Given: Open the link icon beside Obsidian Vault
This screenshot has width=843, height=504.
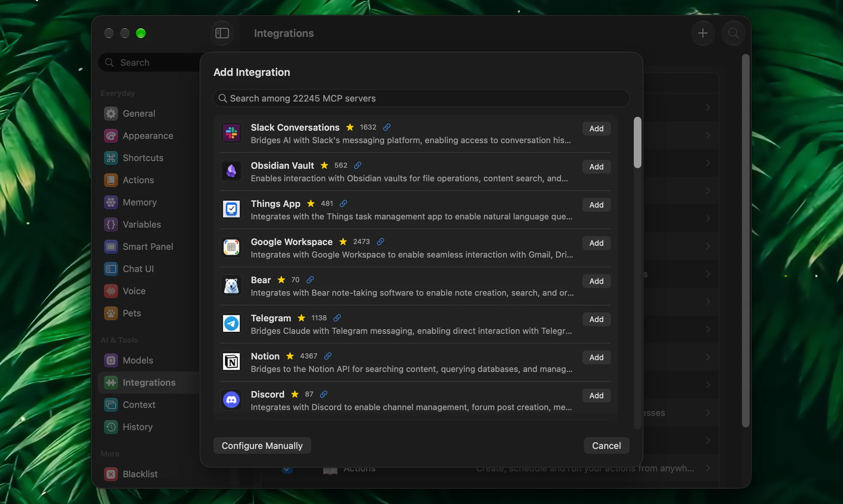Looking at the screenshot, I should point(358,165).
